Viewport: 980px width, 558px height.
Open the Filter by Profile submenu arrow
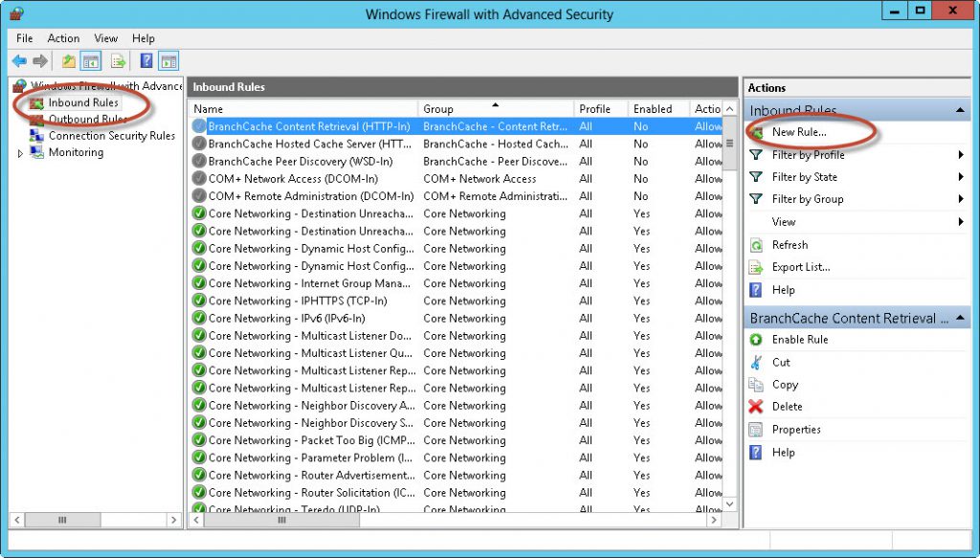tap(961, 155)
